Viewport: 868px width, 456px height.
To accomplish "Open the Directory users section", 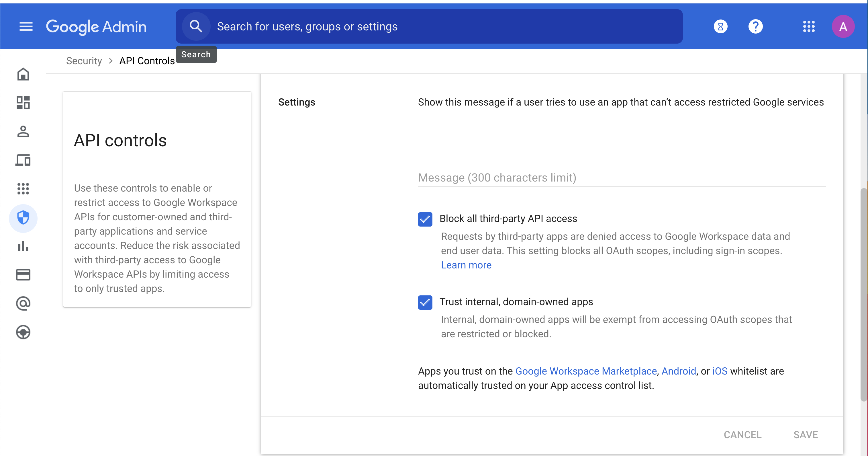I will 23,132.
